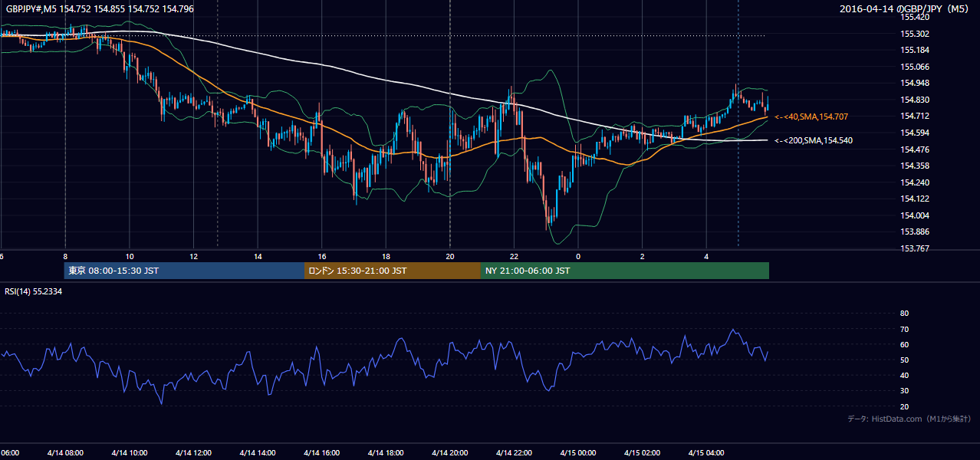
Task: Click price axis value 154.358
Action: pyautogui.click(x=915, y=166)
